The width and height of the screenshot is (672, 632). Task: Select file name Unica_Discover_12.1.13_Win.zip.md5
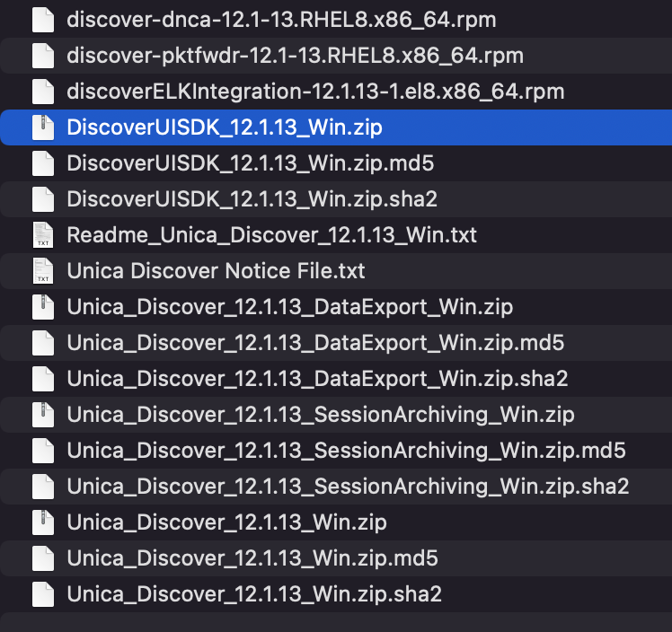(252, 559)
